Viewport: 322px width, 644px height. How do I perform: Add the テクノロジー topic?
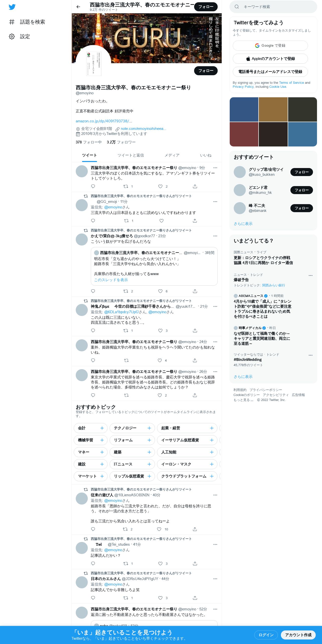(149, 428)
